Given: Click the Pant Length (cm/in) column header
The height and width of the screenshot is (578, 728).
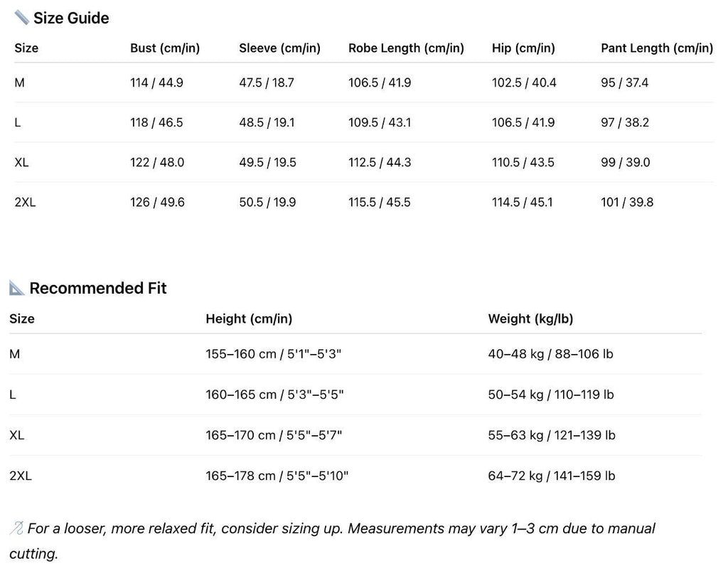Looking at the screenshot, I should [657, 48].
